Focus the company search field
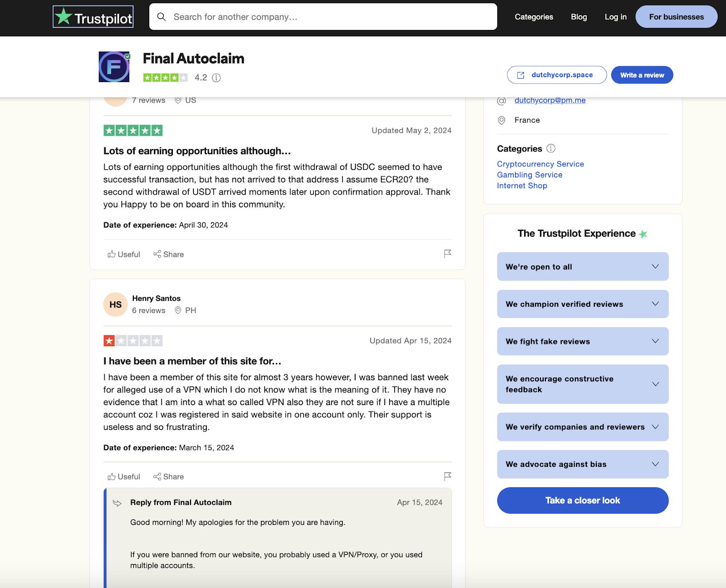Screen dimensions: 726x588 point(323,17)
